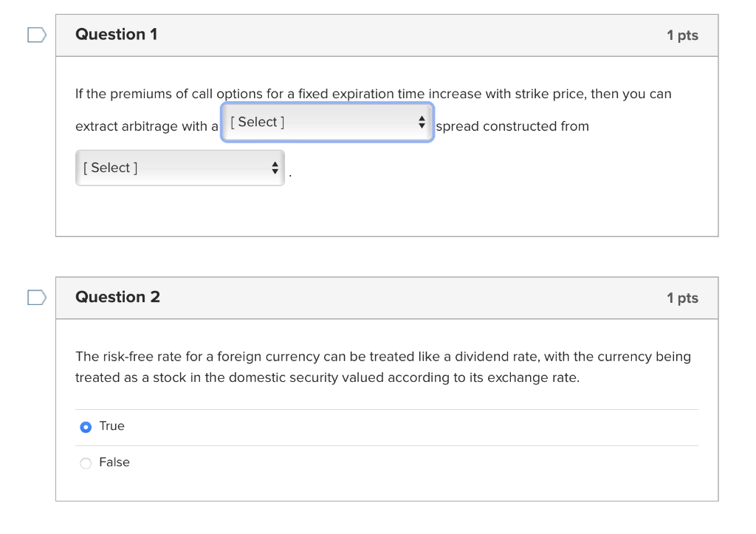Click the period after the second dropdown

click(x=290, y=176)
